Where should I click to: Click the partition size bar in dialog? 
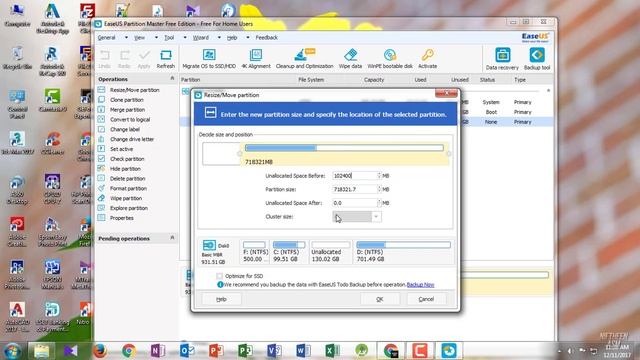(344, 148)
